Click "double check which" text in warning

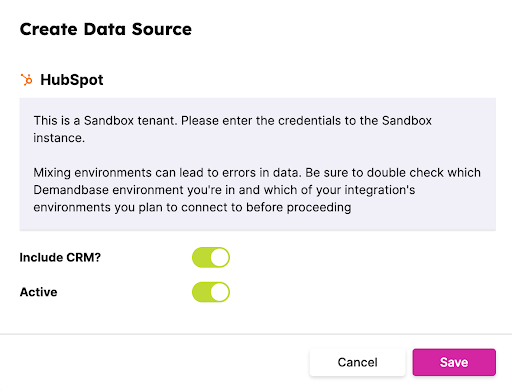(424, 173)
